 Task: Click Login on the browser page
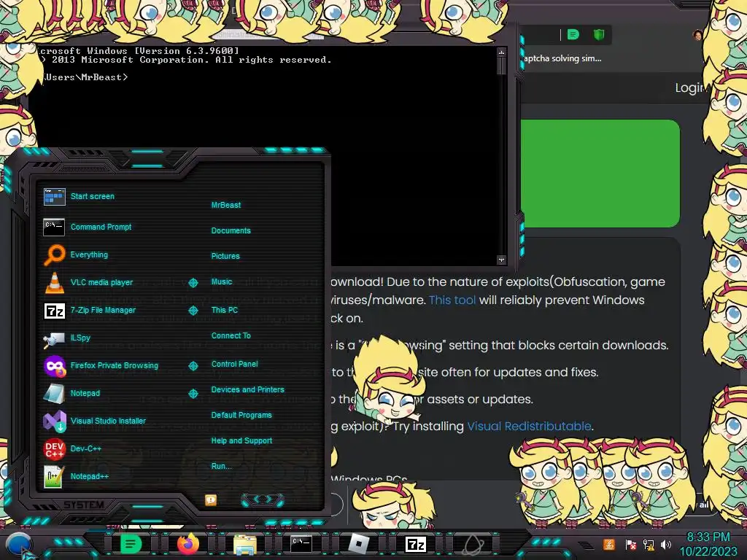coord(689,87)
